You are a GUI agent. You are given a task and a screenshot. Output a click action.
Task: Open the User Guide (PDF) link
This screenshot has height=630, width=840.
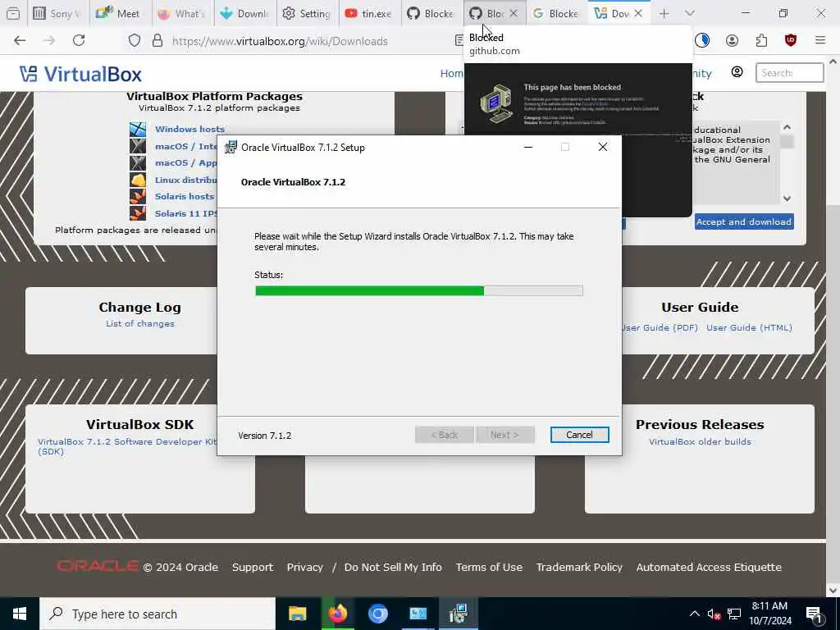click(x=660, y=327)
